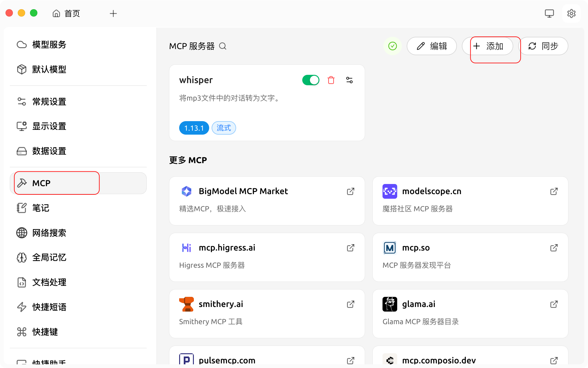This screenshot has width=588, height=368.
Task: Open BigModel MCP Market external link
Action: coord(350,191)
